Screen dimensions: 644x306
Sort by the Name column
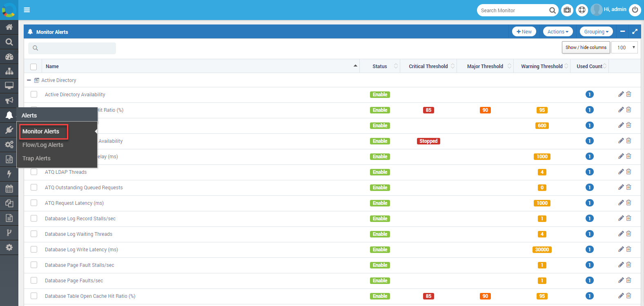(201, 66)
